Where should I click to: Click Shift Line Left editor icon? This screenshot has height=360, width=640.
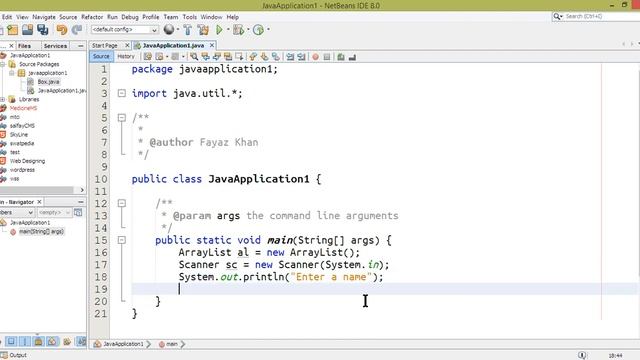(290, 57)
